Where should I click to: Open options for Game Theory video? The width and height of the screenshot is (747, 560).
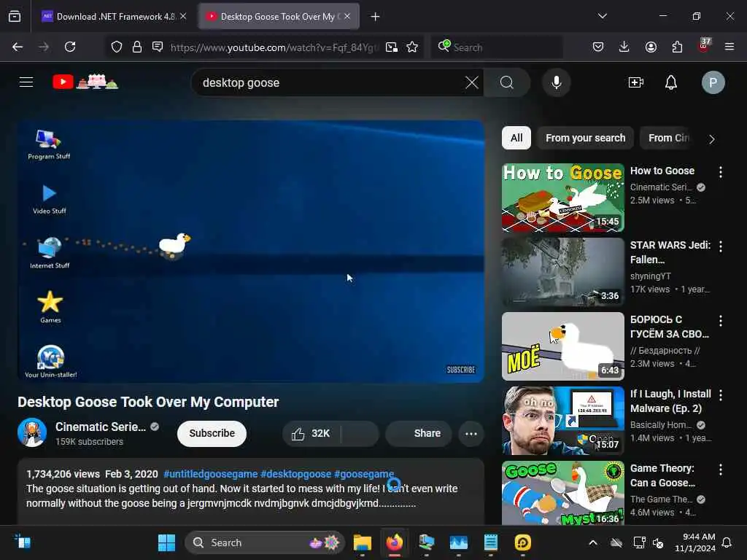coord(720,470)
